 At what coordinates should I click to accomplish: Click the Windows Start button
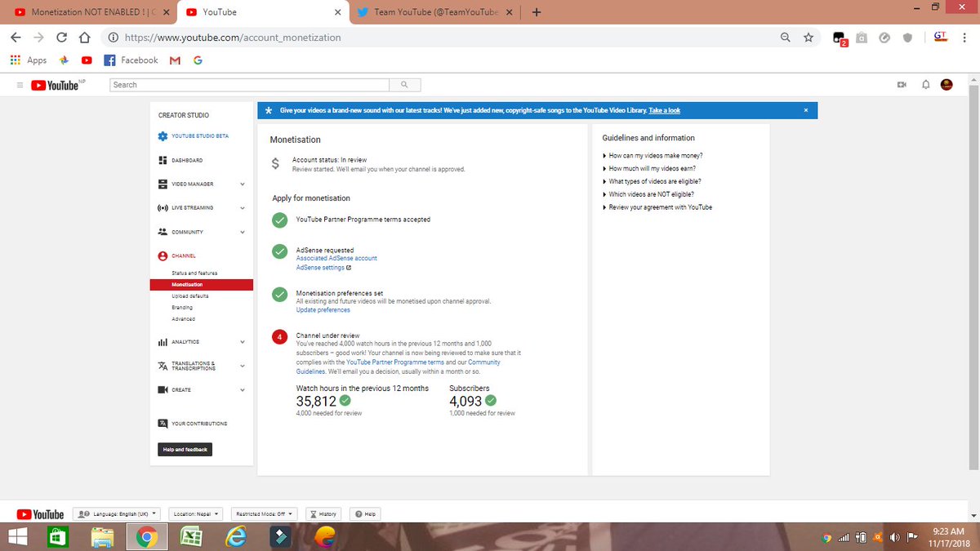coord(18,537)
